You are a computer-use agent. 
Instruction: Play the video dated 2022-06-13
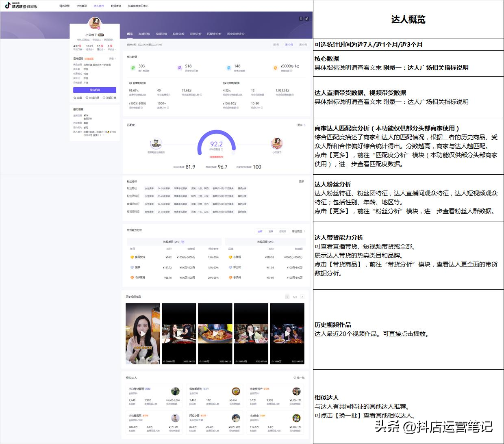215,334
